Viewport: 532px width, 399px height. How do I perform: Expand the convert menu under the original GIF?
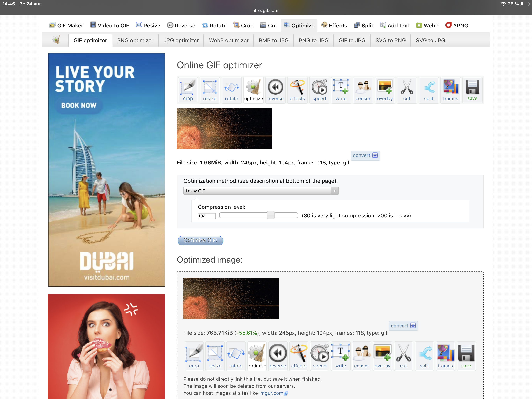tap(365, 155)
